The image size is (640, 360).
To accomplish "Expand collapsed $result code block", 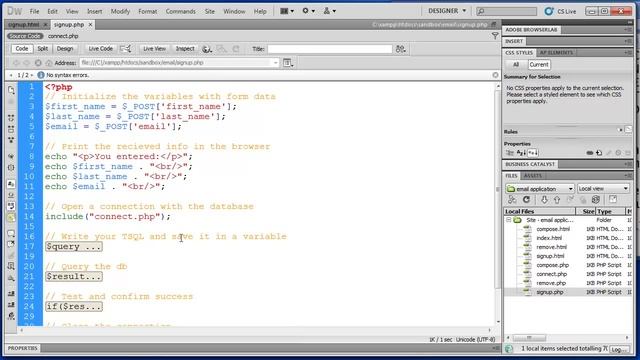I will click(x=74, y=276).
